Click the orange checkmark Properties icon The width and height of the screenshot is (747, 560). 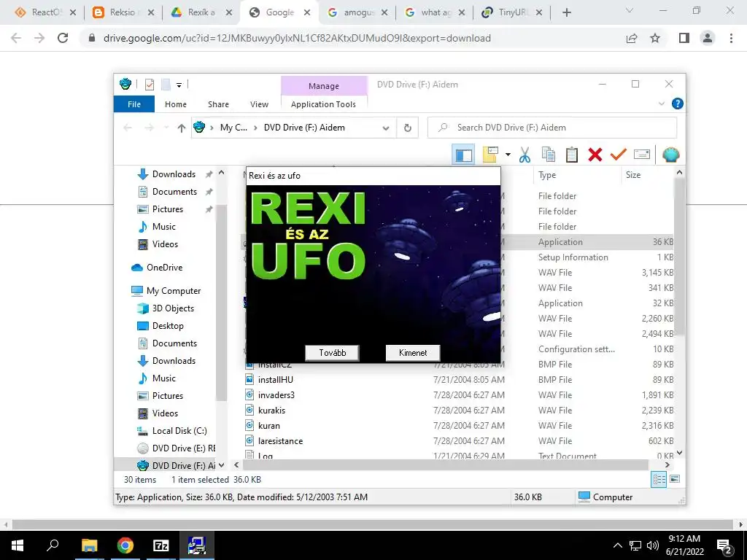coord(619,155)
